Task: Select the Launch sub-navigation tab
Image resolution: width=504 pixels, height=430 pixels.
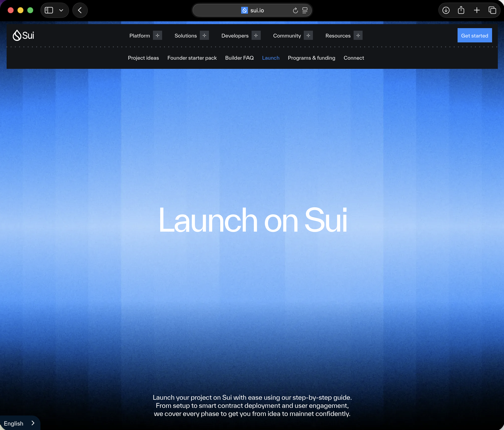Action: (x=271, y=58)
